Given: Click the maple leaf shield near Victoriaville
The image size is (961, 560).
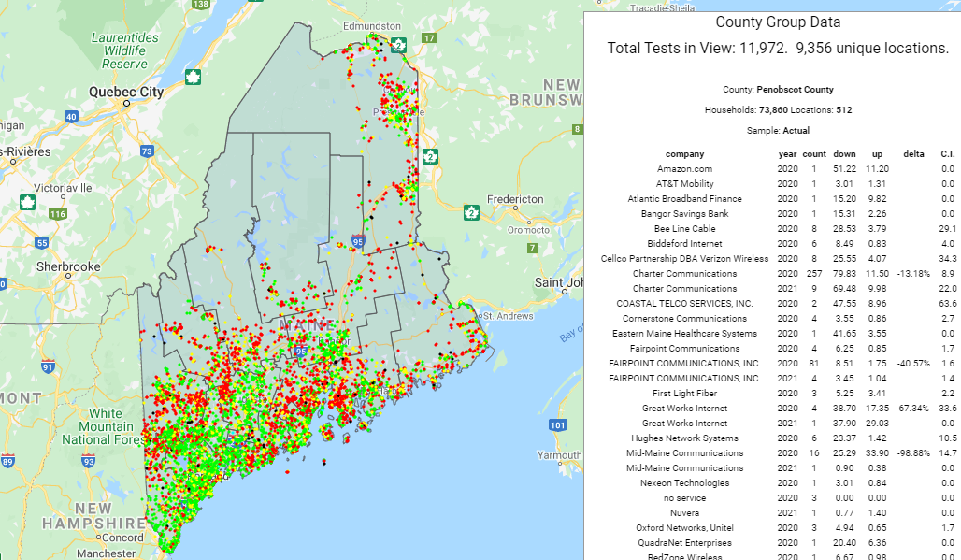Looking at the screenshot, I should pos(27,202).
